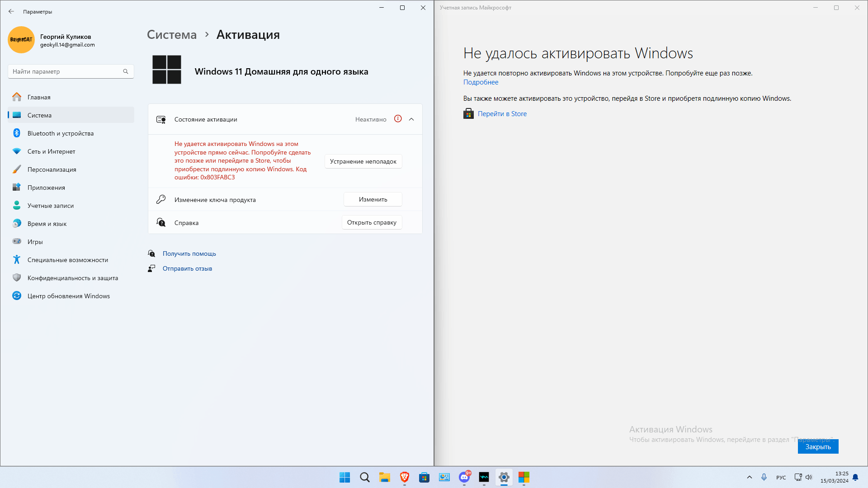The width and height of the screenshot is (868, 488).
Task: Click the Перейти в Store link
Action: [x=502, y=114]
